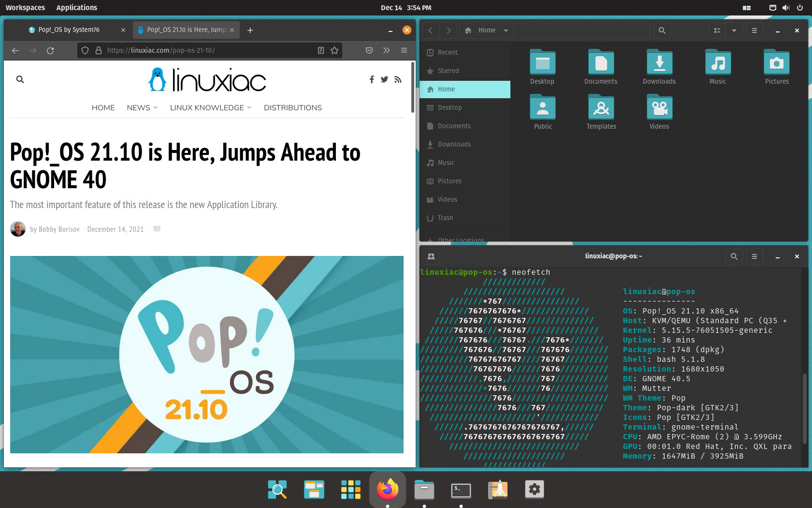The width and height of the screenshot is (812, 508).
Task: Close the Pop!_OS 21.10 is Here tab
Action: click(232, 30)
